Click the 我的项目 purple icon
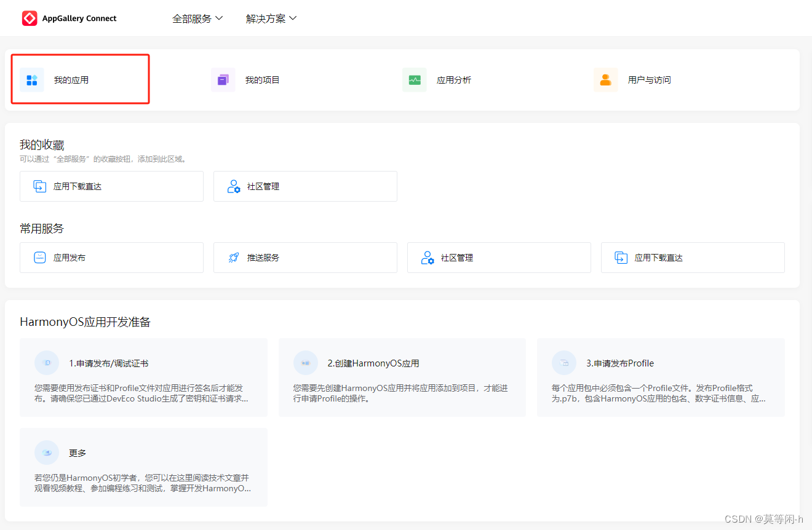 tap(223, 80)
